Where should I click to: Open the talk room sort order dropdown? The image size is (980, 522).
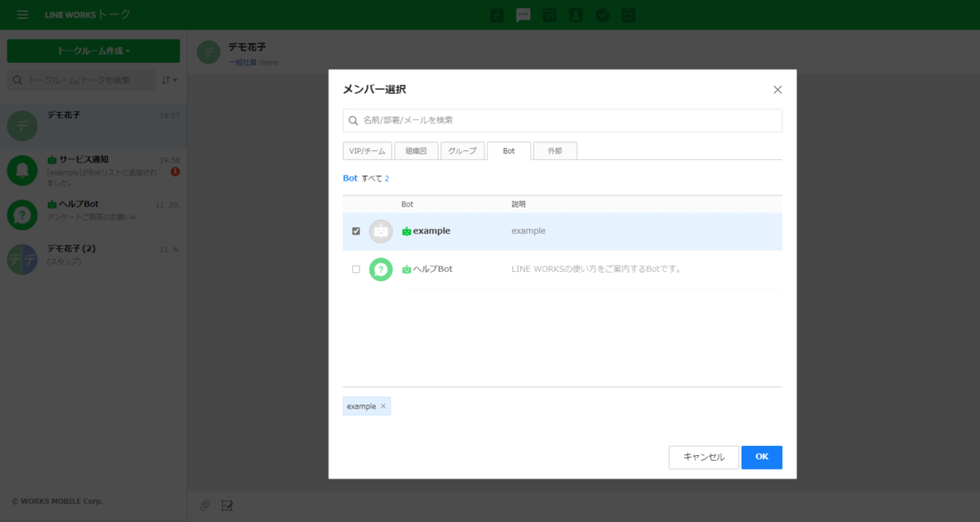point(169,80)
